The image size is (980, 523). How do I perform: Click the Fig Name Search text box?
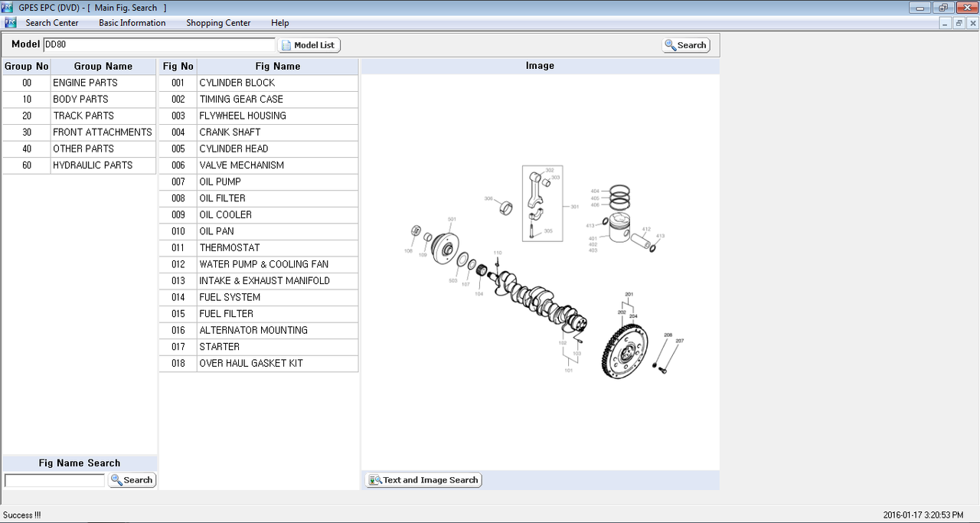[54, 480]
